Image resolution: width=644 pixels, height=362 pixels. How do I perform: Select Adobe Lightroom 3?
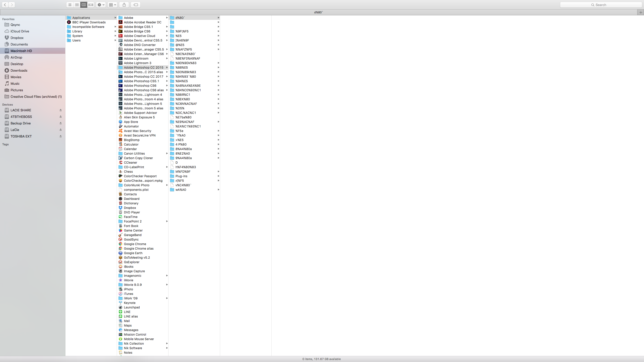pos(138,63)
